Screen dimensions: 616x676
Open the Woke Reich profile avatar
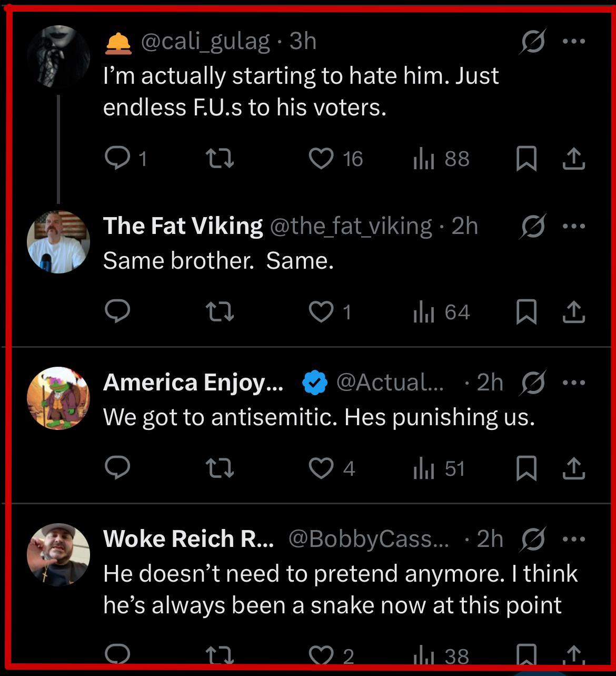pos(58,554)
